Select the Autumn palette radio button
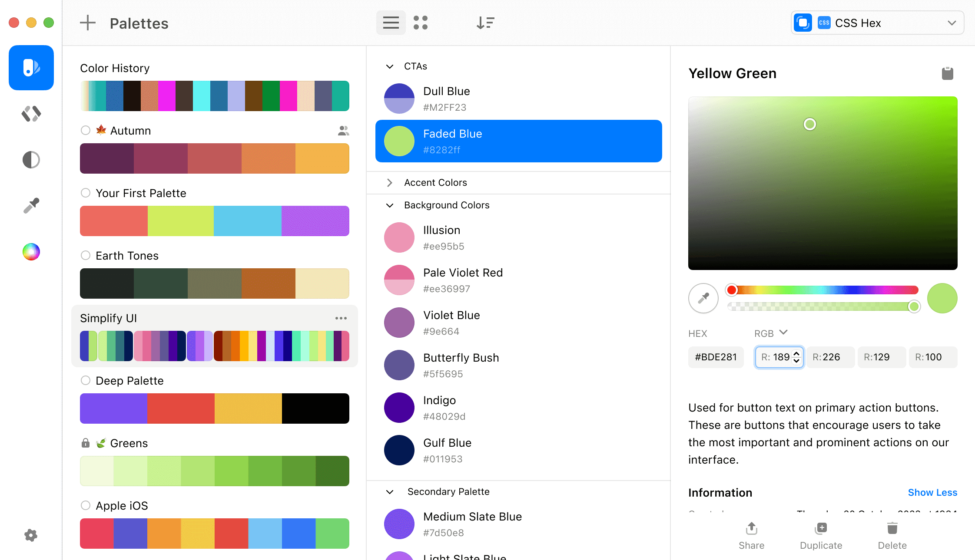975x560 pixels. [86, 130]
